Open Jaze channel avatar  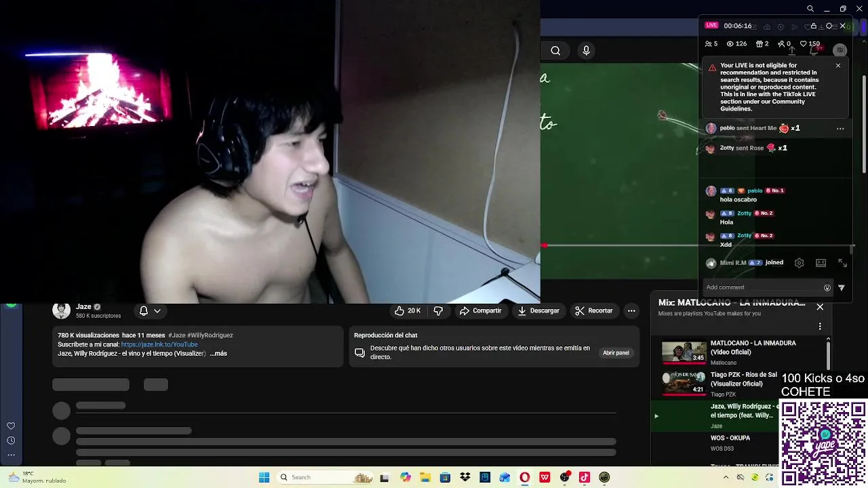coord(62,310)
